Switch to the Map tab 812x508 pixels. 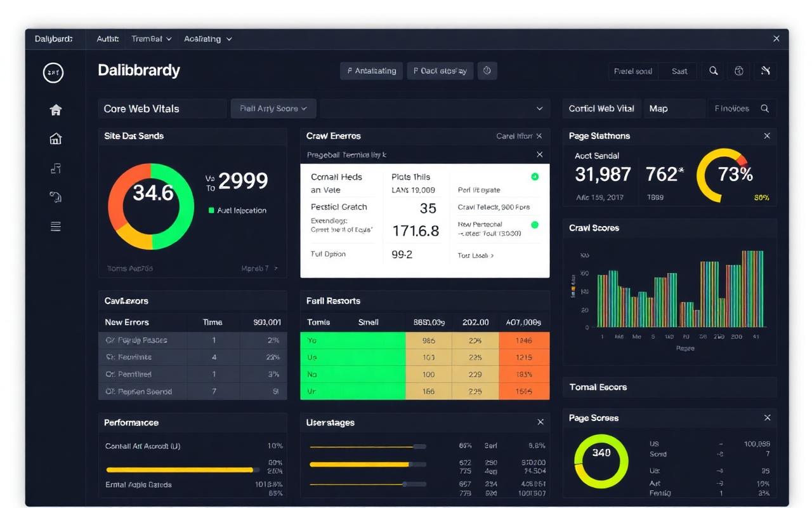tap(658, 109)
